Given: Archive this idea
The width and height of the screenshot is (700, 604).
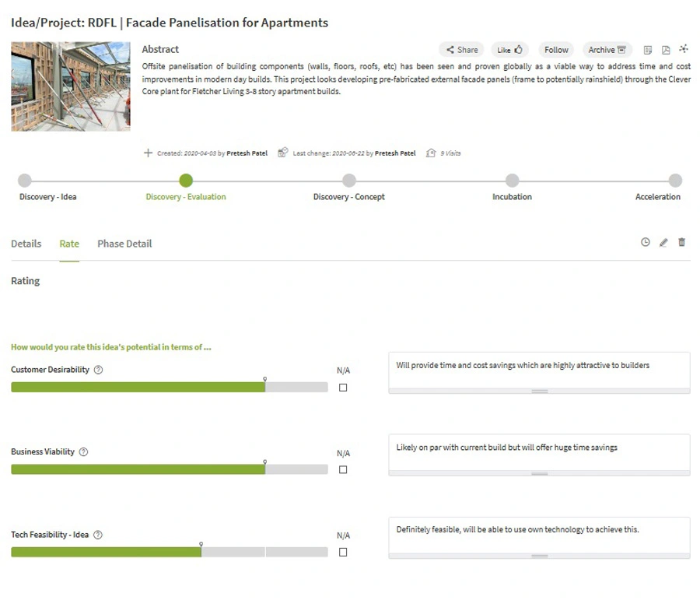Looking at the screenshot, I should [x=607, y=50].
